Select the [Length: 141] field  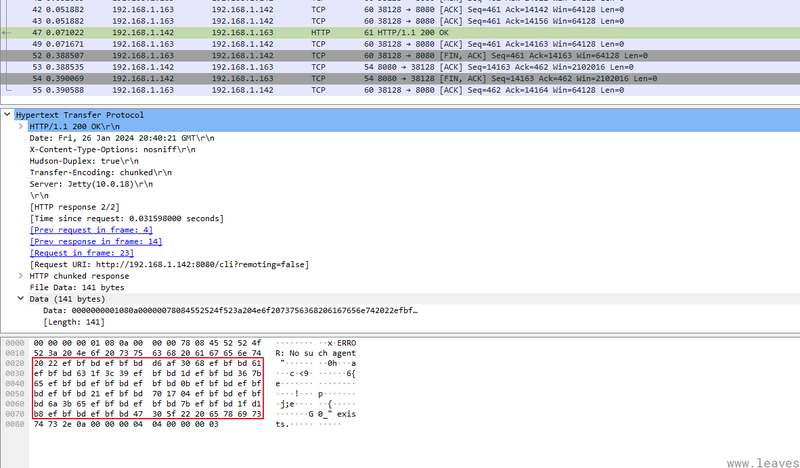click(x=74, y=322)
